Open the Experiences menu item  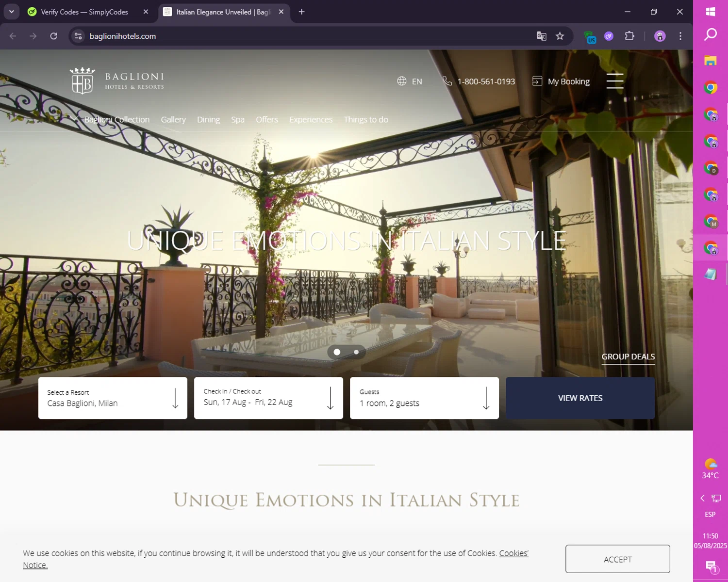tap(311, 119)
